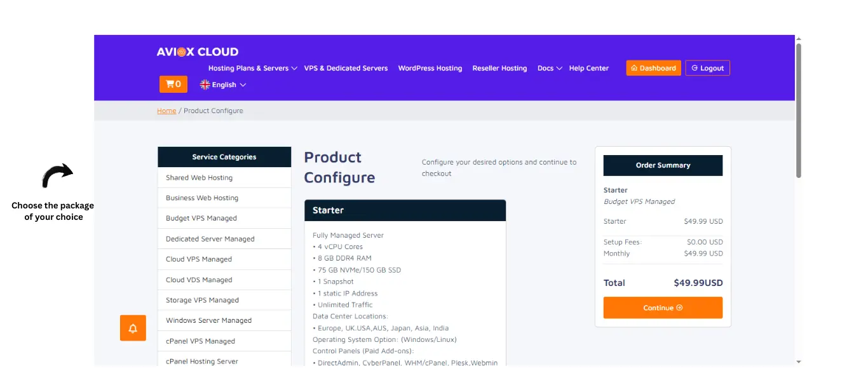
Task: Open the shopping cart icon button
Action: pyautogui.click(x=173, y=84)
